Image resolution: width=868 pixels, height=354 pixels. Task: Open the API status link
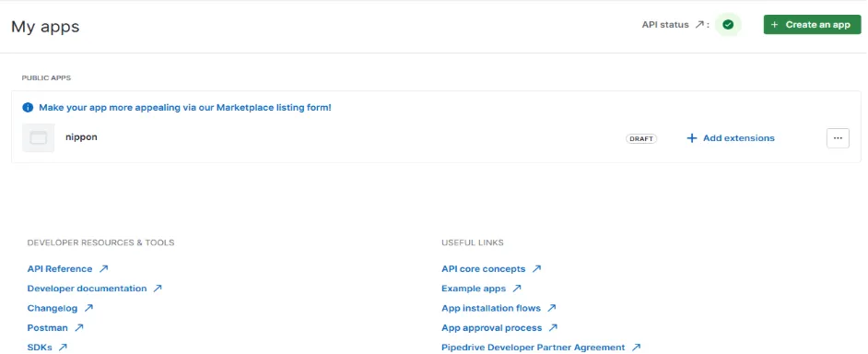tap(673, 24)
